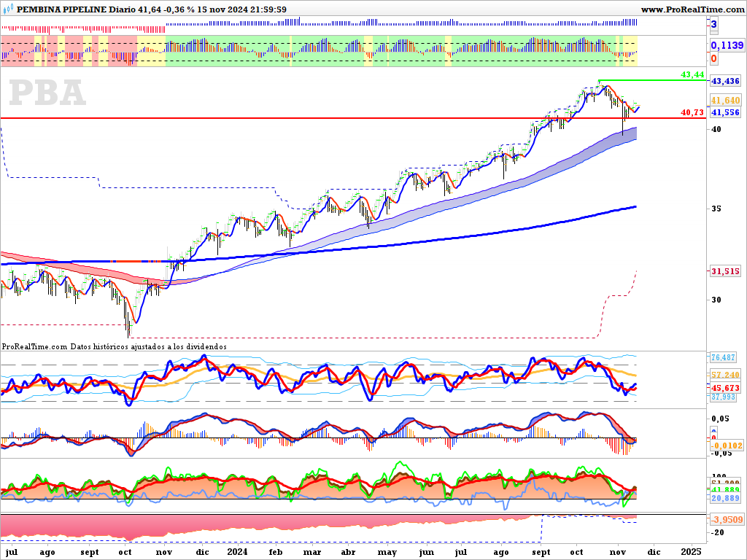Click the nov label nearest 2025
747x560 pixels.
[617, 552]
